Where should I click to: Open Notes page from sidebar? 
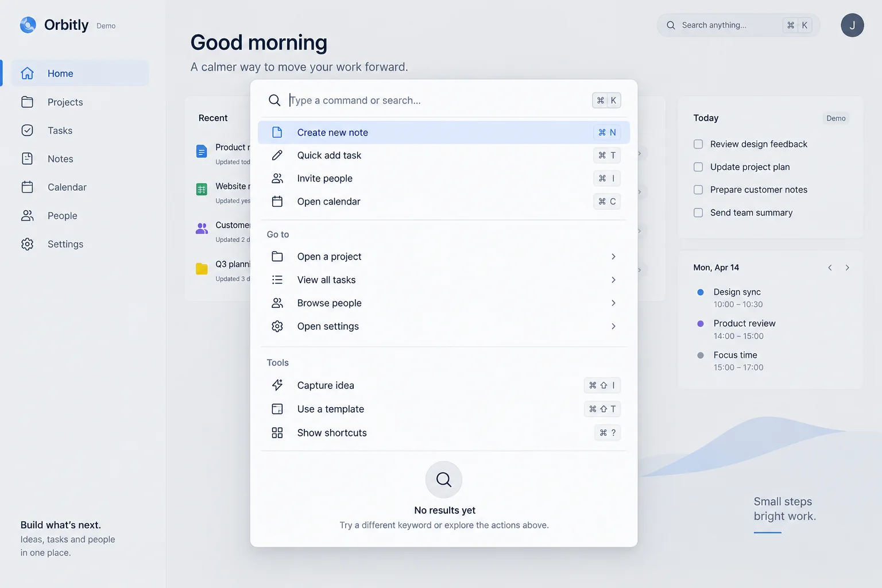(x=80, y=158)
